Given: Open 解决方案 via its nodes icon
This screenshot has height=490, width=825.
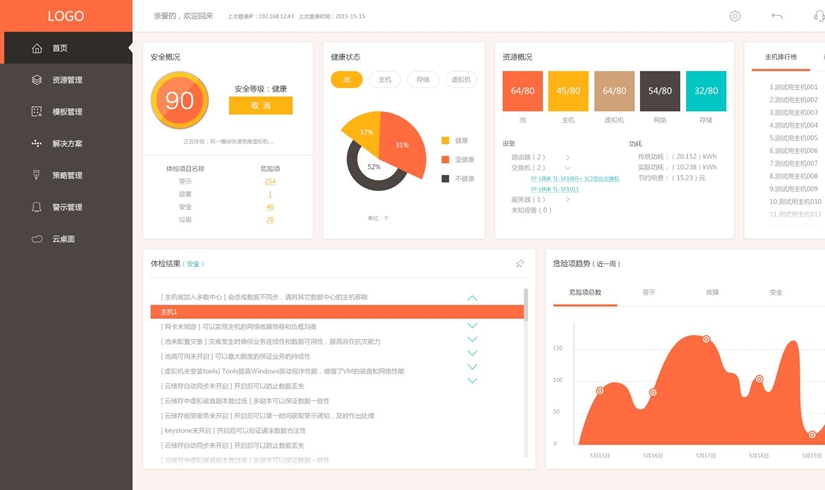Looking at the screenshot, I should (x=37, y=143).
